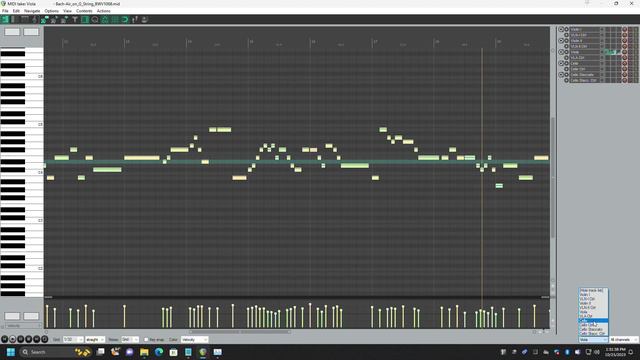Toggle visibility of Violin I track
This screenshot has width=640, height=360.
561,29
